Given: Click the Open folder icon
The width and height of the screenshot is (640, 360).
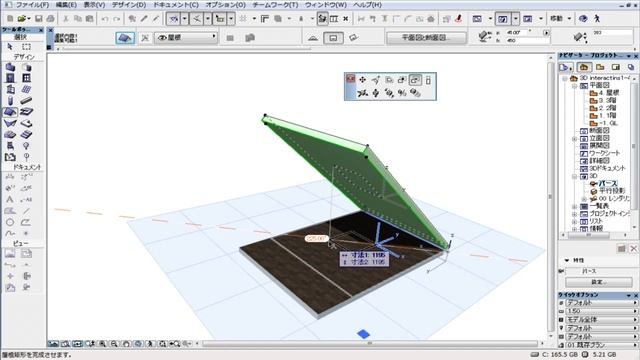Looking at the screenshot, I should click(x=22, y=19).
